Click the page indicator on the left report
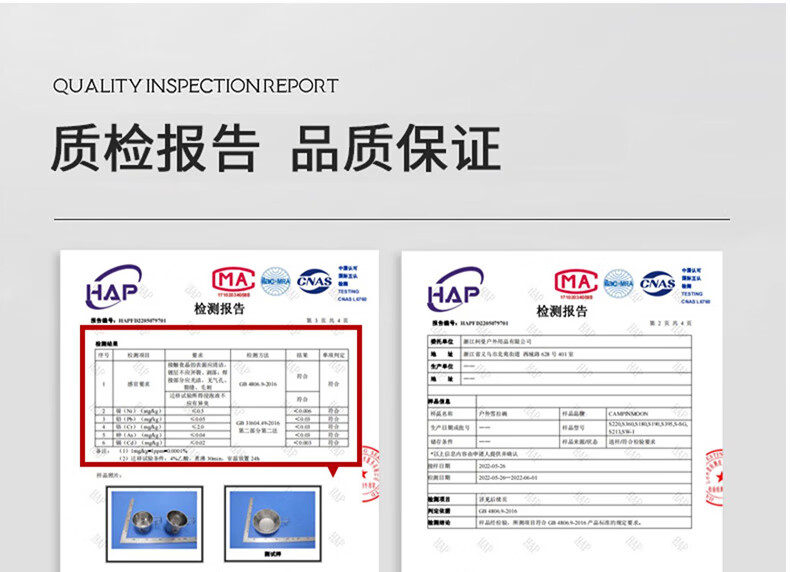The height and width of the screenshot is (572, 790). point(327,321)
